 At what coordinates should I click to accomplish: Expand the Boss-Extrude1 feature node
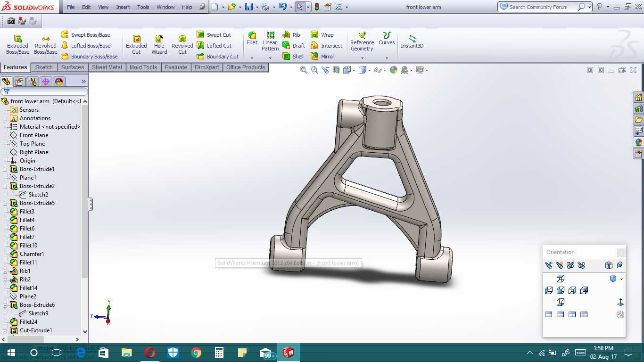(5, 169)
